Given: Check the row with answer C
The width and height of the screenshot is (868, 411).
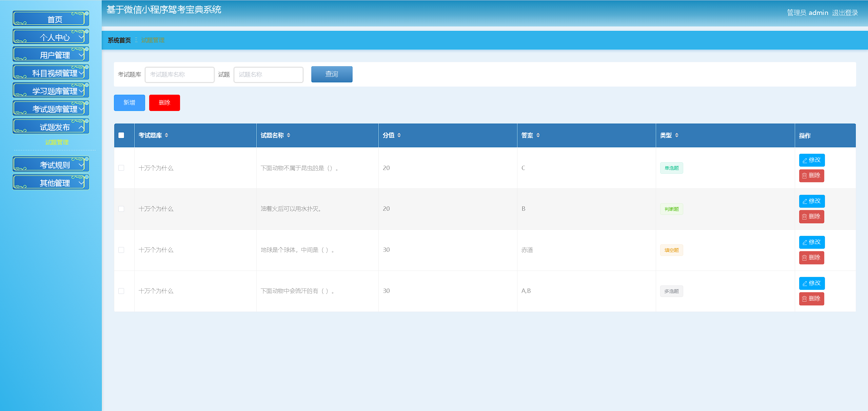Looking at the screenshot, I should [121, 168].
